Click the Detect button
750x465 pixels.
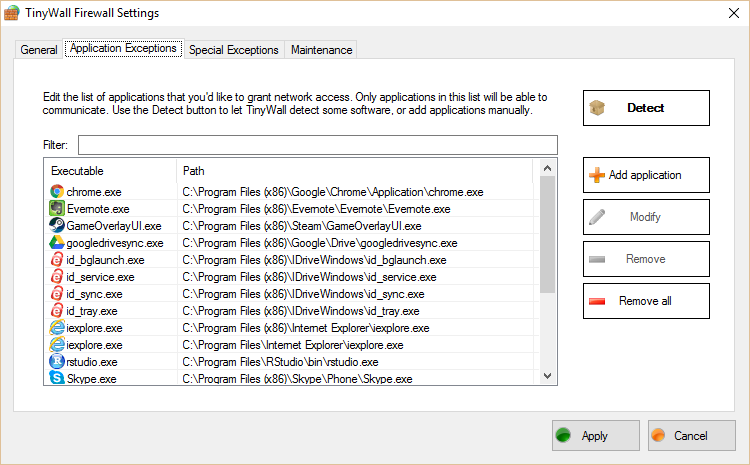coord(646,108)
